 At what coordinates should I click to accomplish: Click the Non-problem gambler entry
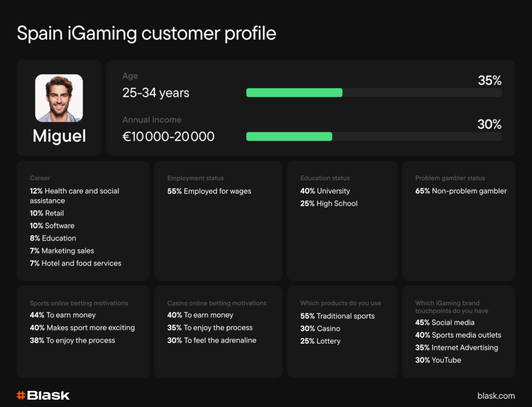(x=461, y=191)
